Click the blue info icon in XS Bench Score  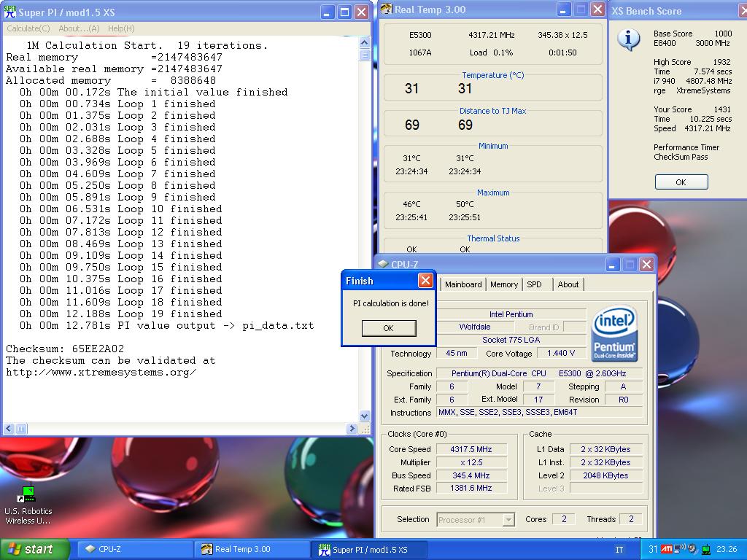628,39
